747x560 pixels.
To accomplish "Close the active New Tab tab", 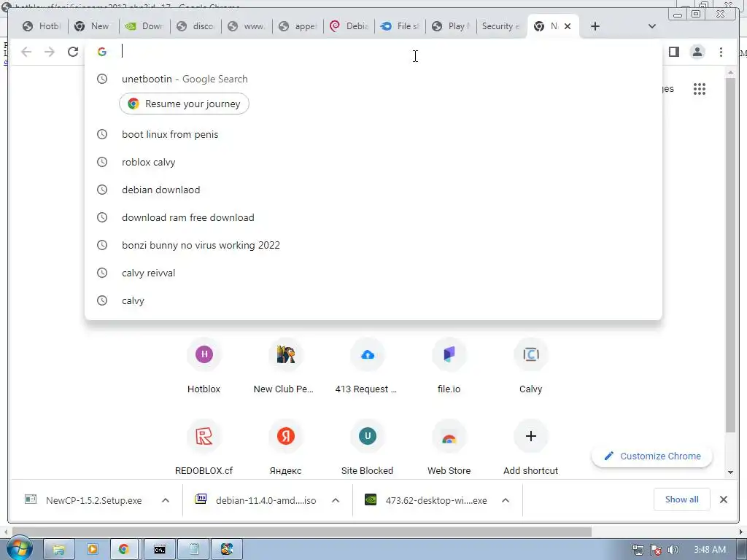I will click(568, 26).
